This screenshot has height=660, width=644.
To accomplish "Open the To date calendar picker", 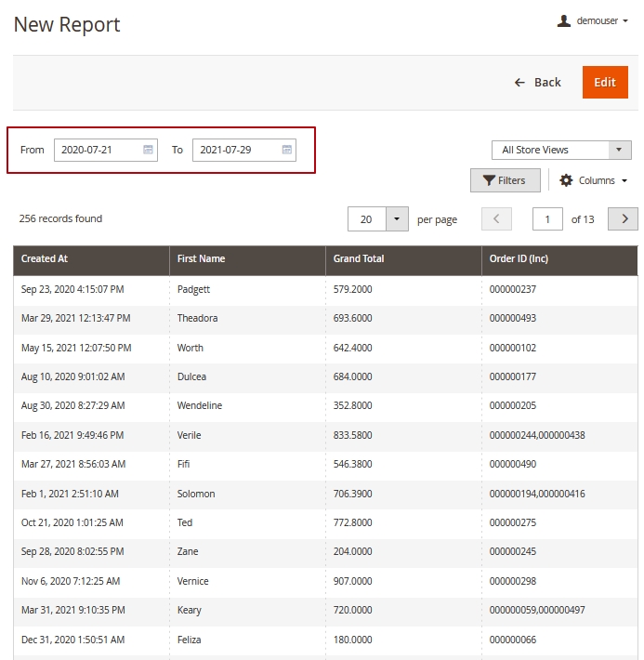I will [287, 150].
